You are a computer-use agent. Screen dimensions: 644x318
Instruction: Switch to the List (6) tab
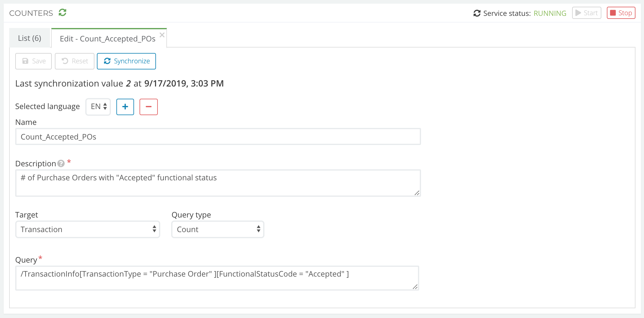coord(30,38)
